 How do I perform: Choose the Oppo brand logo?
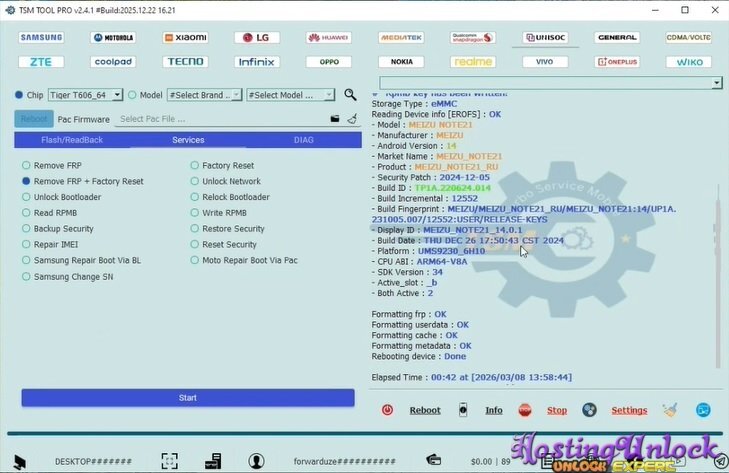329,62
